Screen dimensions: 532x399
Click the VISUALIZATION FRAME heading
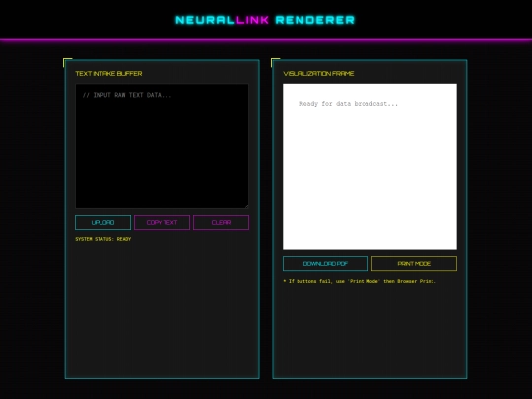318,74
